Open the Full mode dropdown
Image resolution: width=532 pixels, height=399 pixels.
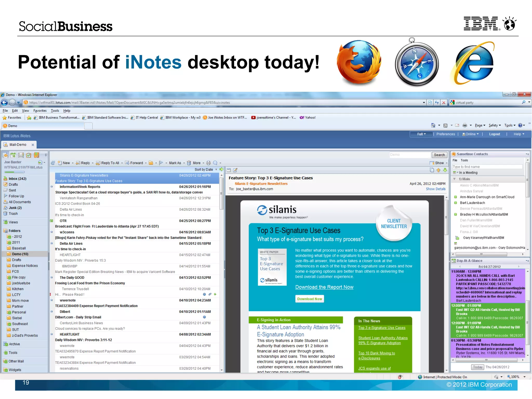[421, 134]
